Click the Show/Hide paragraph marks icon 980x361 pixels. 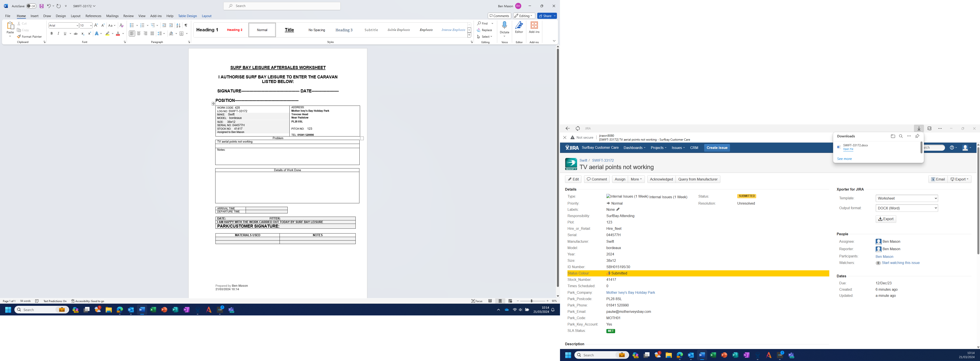click(186, 25)
